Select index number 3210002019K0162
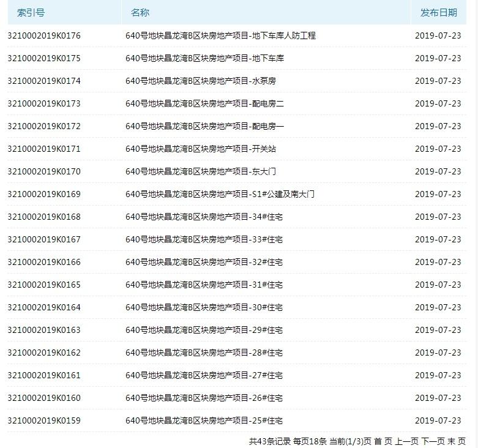This screenshot has height=448, width=478. click(x=44, y=353)
